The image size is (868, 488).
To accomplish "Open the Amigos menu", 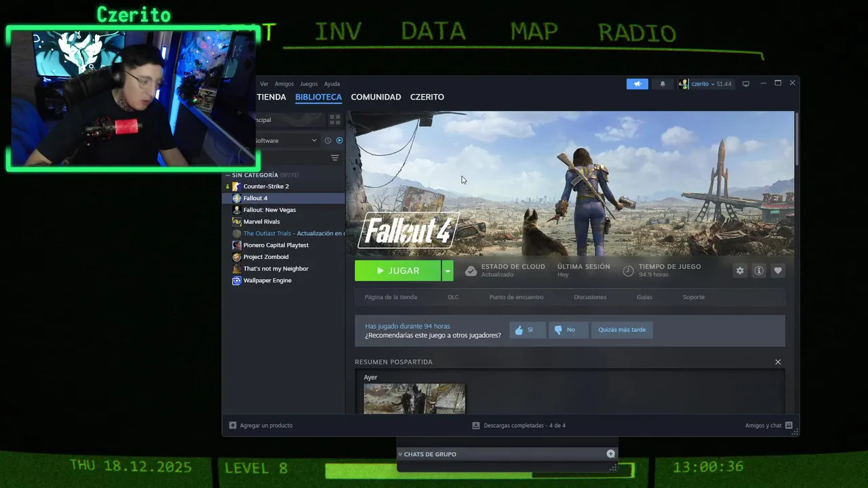I will click(x=284, y=84).
